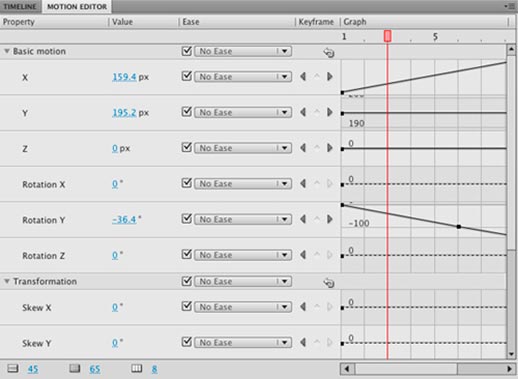The width and height of the screenshot is (518, 379).
Task: Add or remove keyframe for Y
Action: (317, 112)
